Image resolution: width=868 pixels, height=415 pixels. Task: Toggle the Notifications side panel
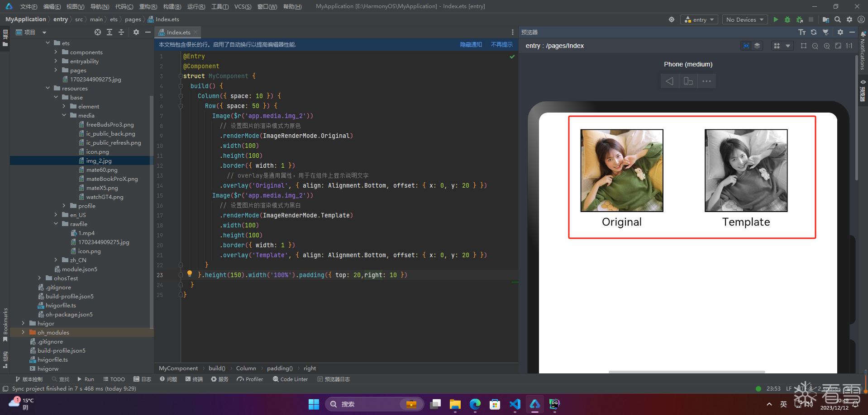tap(863, 51)
